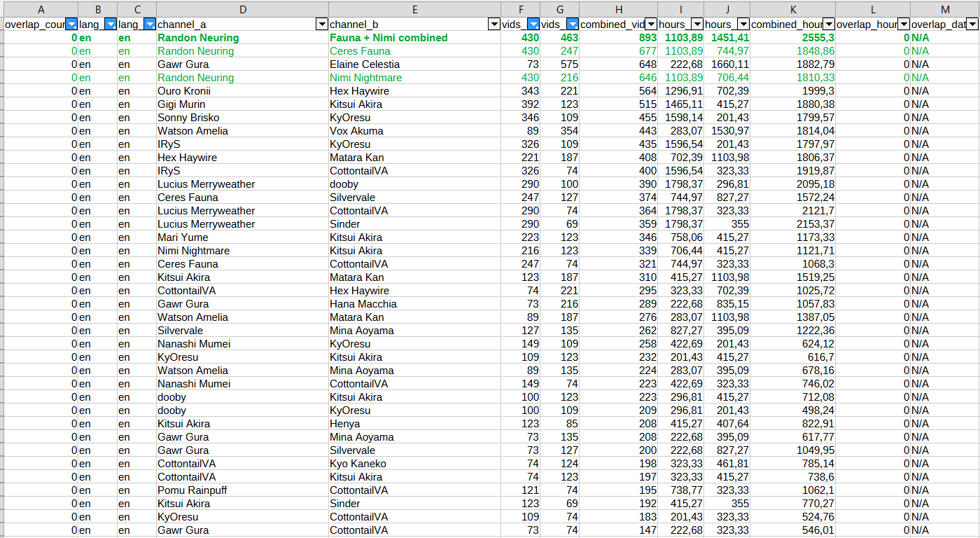Open the channel_b filter dropdown
980x538 pixels.
point(494,25)
